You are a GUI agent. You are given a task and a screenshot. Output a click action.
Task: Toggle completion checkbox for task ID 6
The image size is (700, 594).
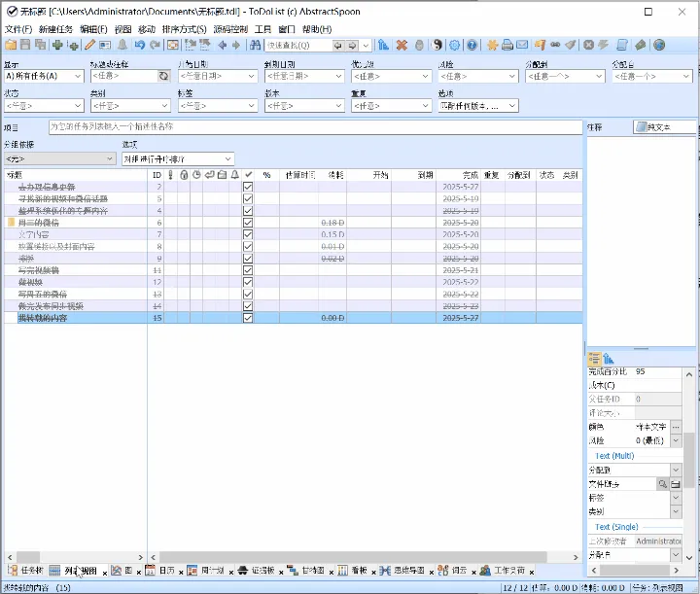248,223
